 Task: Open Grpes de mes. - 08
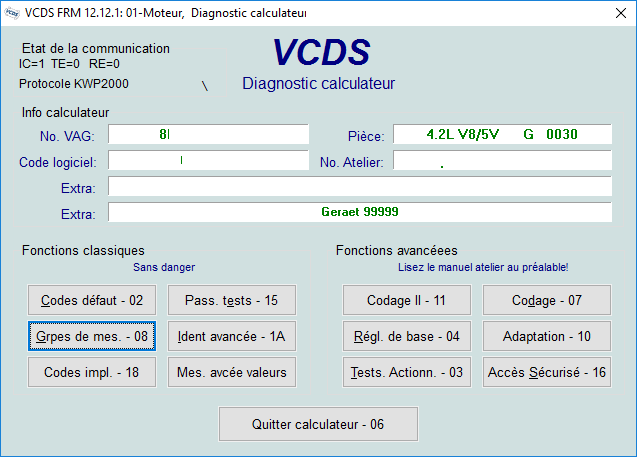(92, 337)
